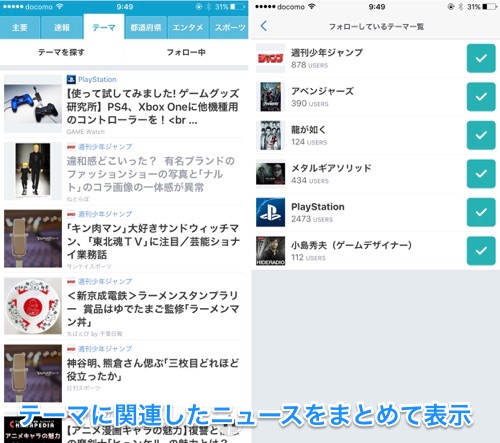Select the メタルギアソリッド theme name
The image size is (500, 443).
(331, 168)
